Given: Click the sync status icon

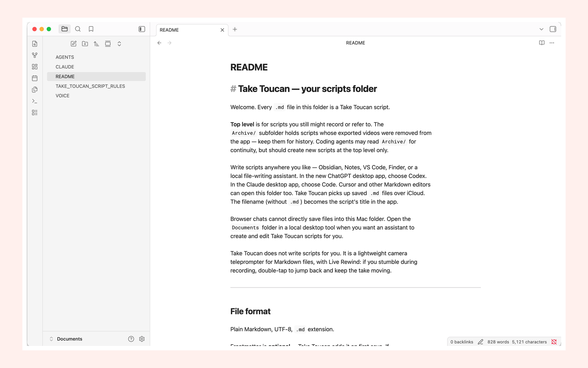Looking at the screenshot, I should tap(554, 342).
